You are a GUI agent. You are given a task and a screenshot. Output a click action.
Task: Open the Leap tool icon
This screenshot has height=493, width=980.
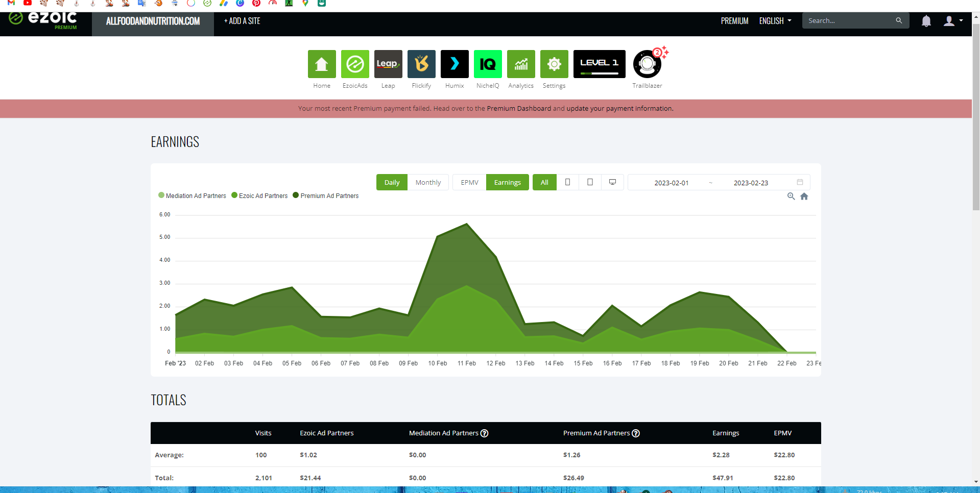pos(388,64)
